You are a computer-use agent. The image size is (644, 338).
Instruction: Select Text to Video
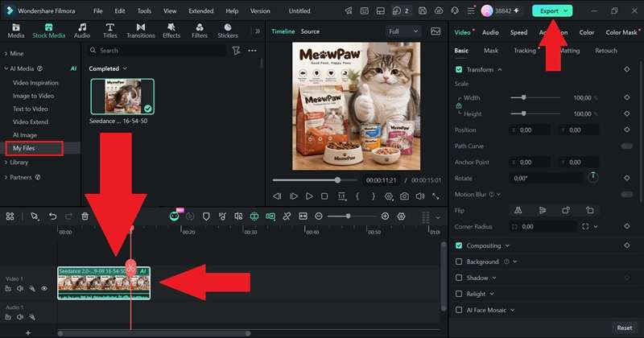coord(31,109)
